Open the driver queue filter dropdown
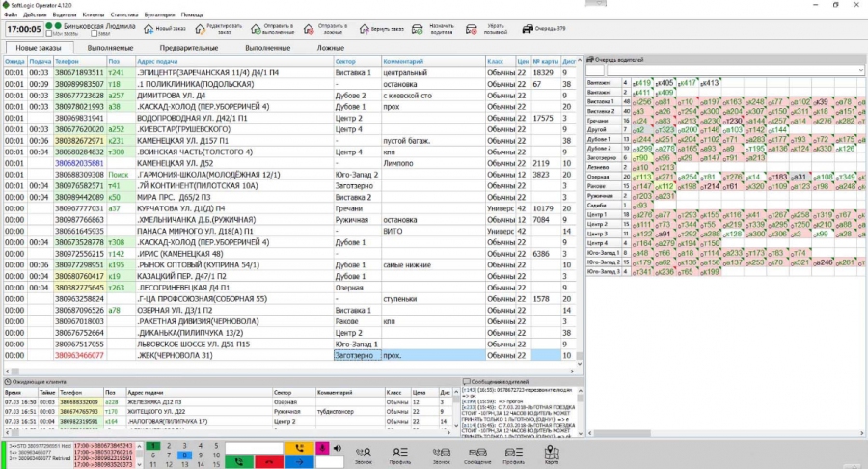The image size is (868, 469). tap(857, 70)
